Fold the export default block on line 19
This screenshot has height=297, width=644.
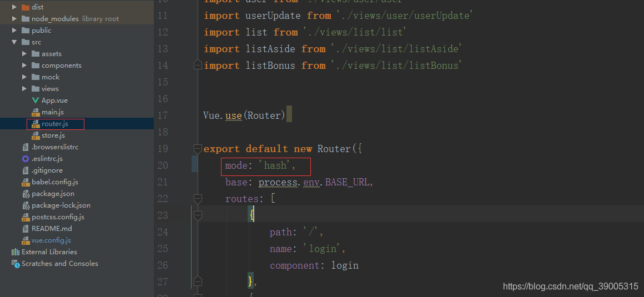pos(198,149)
